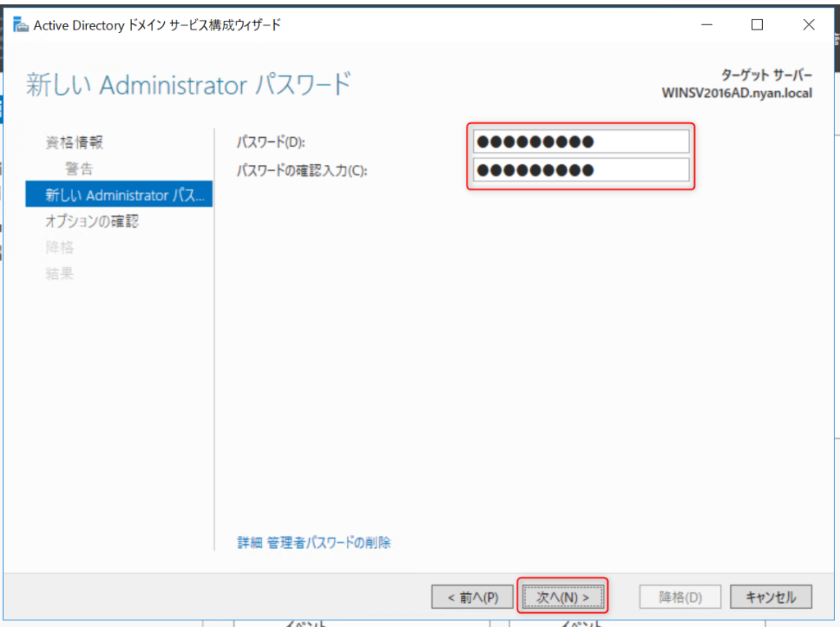
Task: Click the パスワードの確認入力(C): label
Action: [x=302, y=171]
